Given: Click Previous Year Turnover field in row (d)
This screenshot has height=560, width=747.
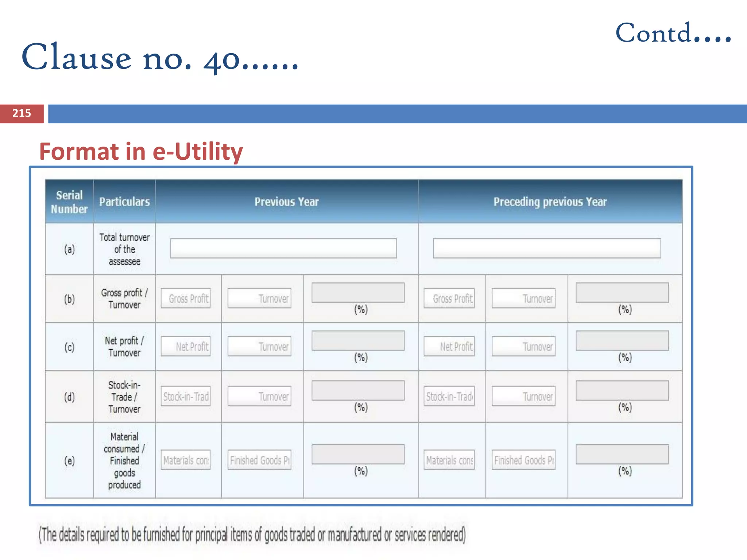Looking at the screenshot, I should click(259, 396).
